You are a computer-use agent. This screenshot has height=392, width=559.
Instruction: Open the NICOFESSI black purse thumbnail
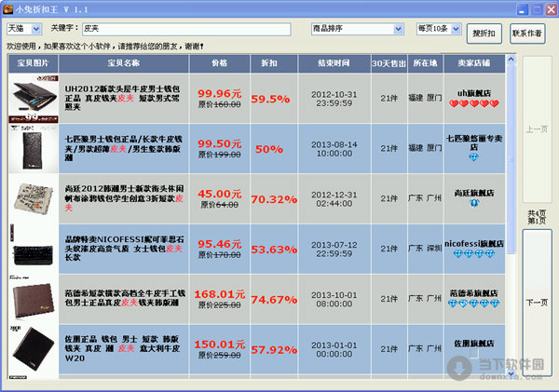tap(34, 249)
